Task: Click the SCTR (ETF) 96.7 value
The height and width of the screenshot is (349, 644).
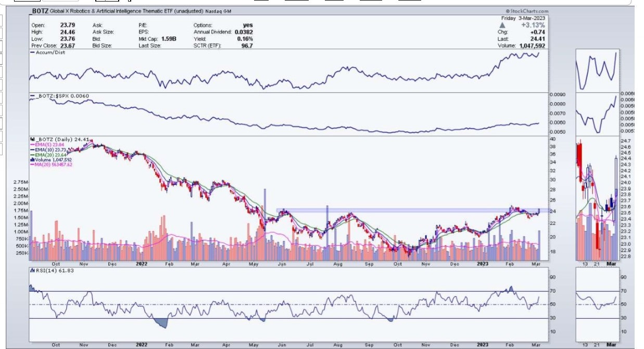Action: (247, 45)
